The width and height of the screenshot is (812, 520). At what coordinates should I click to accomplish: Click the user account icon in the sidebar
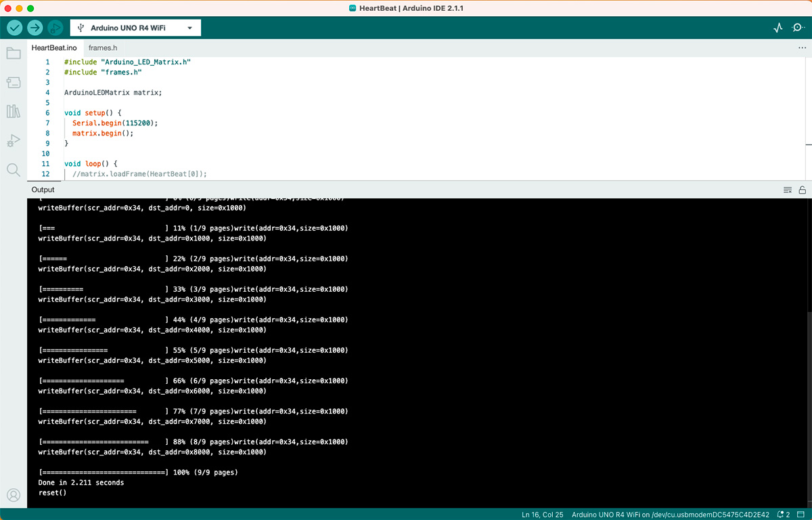(14, 495)
